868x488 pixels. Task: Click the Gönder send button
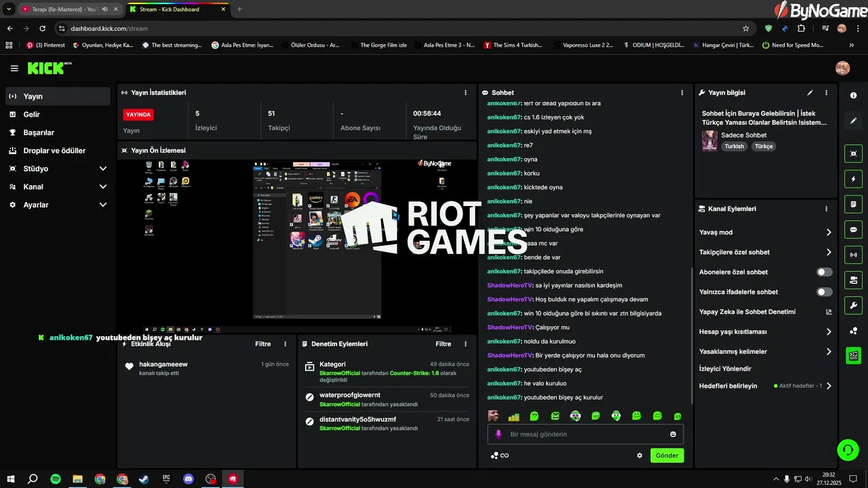pyautogui.click(x=667, y=455)
